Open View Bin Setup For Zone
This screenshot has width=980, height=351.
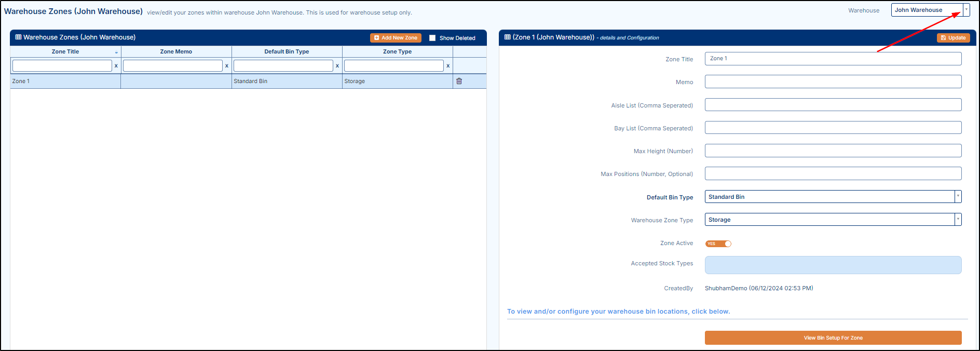coord(833,337)
